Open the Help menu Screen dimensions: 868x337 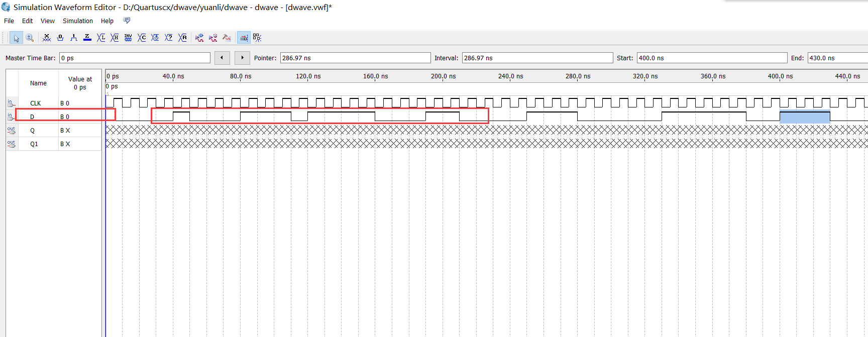point(107,21)
